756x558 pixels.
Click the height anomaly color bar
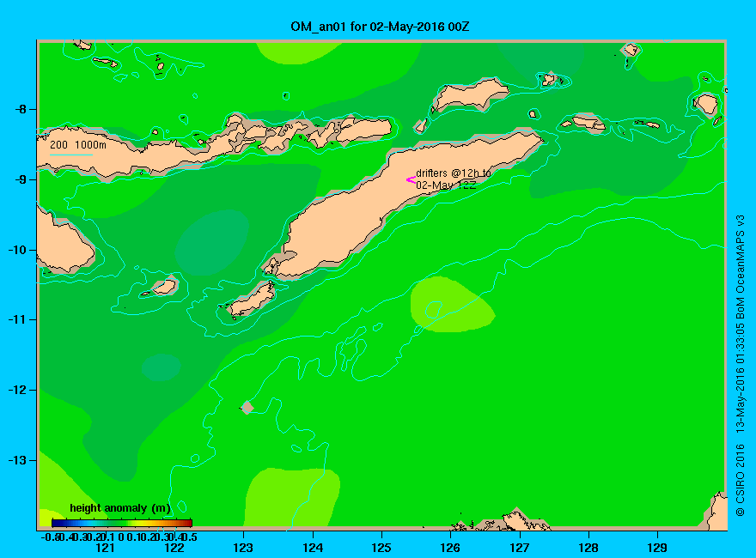pos(122,523)
